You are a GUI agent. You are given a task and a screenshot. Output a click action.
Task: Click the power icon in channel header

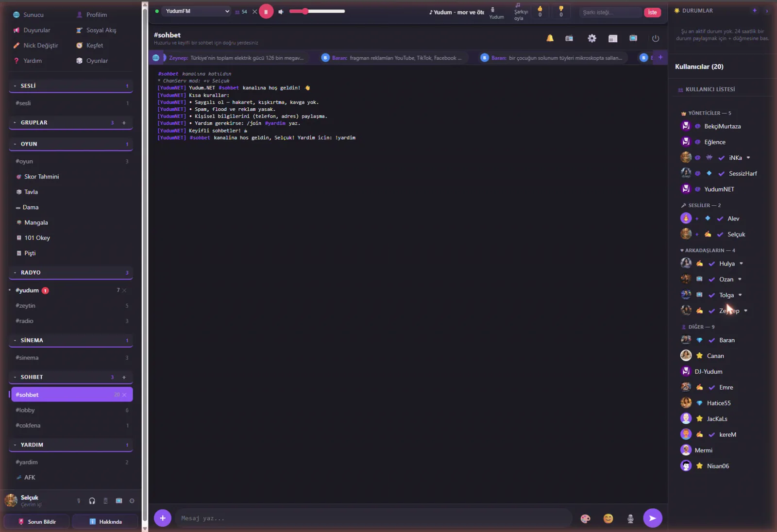pyautogui.click(x=656, y=38)
